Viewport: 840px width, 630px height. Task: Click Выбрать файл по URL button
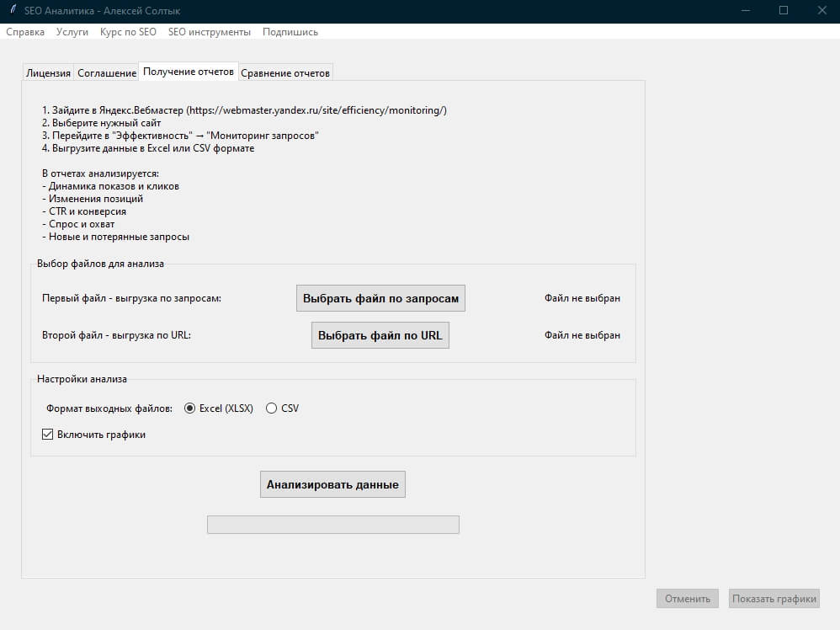(380, 335)
